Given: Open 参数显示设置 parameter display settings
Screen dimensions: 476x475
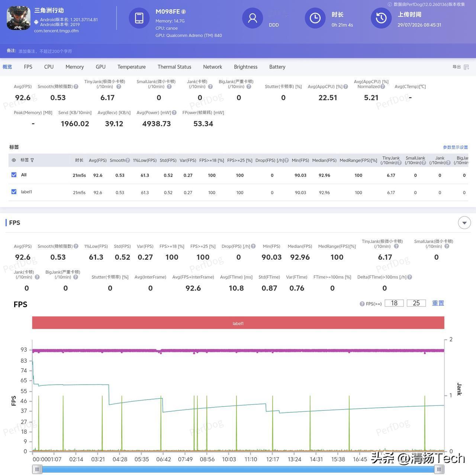Looking at the screenshot, I should pos(455,147).
